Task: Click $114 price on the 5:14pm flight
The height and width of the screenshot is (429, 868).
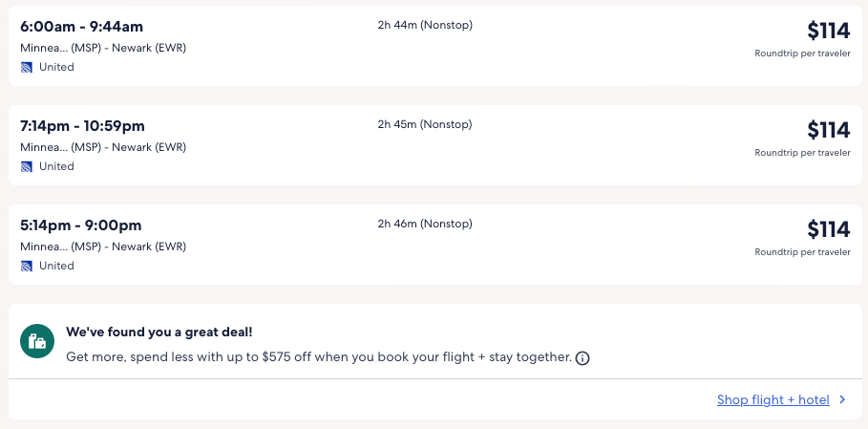Action: click(x=828, y=229)
